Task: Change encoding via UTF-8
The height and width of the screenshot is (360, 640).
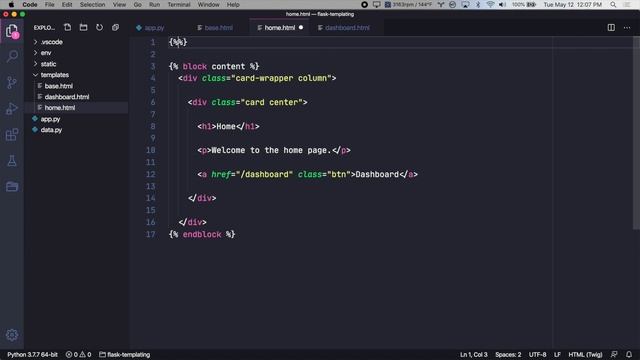Action: [x=538, y=355]
